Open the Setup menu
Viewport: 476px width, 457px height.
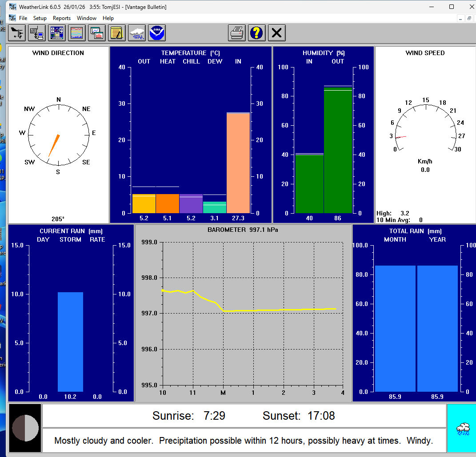click(40, 18)
